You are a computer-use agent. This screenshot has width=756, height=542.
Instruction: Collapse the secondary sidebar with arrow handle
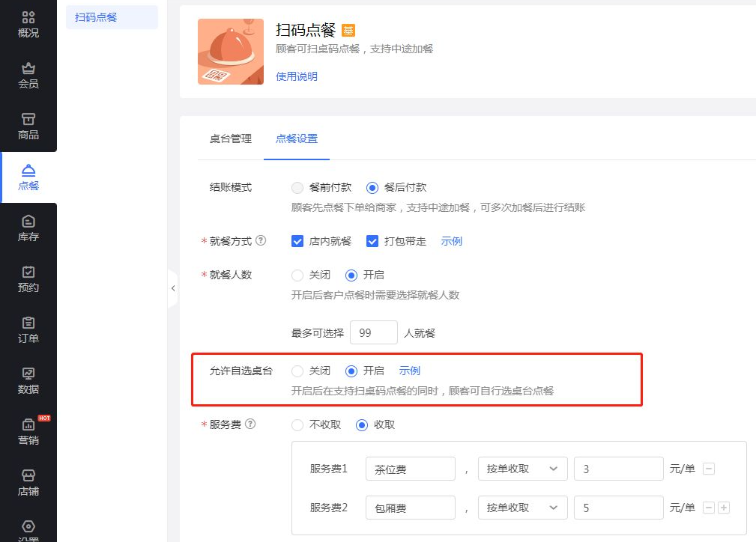tap(173, 288)
